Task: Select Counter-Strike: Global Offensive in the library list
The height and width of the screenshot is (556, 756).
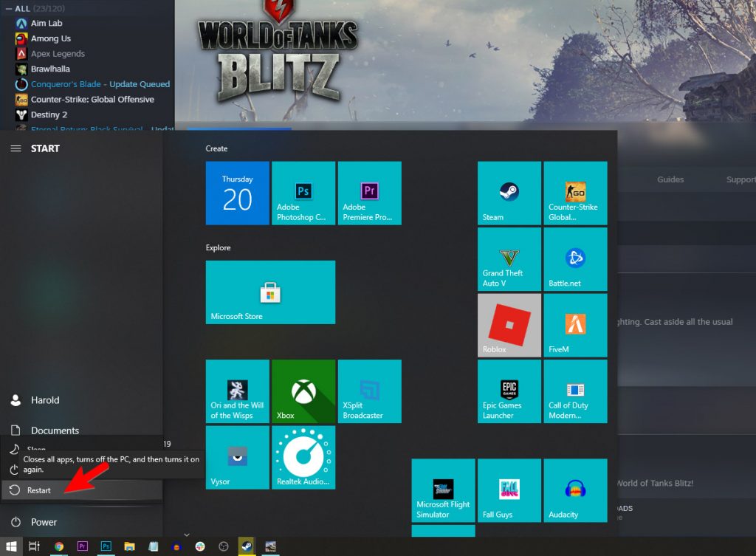Action: (92, 100)
